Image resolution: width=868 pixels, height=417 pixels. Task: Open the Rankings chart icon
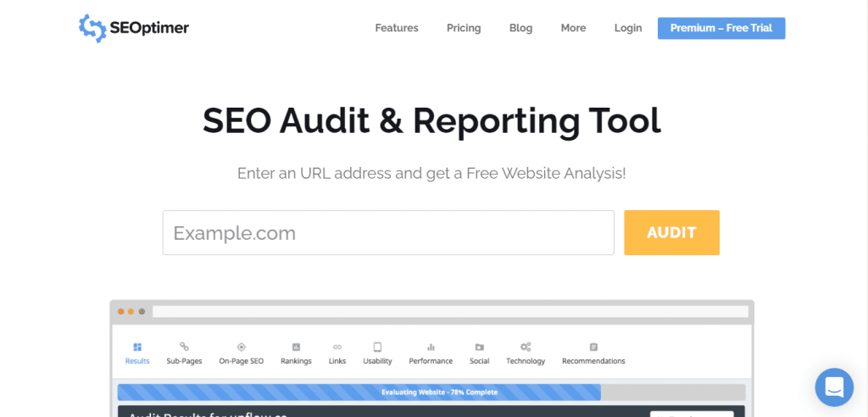pos(296,347)
